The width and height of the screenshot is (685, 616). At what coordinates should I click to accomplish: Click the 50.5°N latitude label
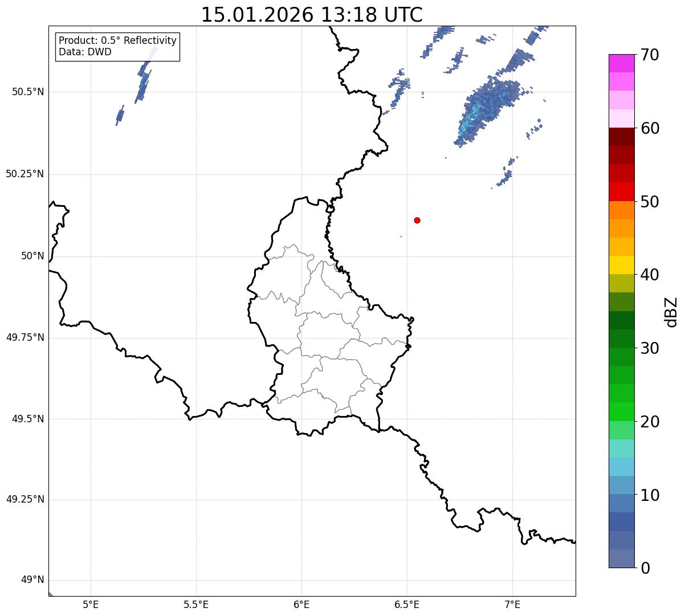tap(28, 92)
